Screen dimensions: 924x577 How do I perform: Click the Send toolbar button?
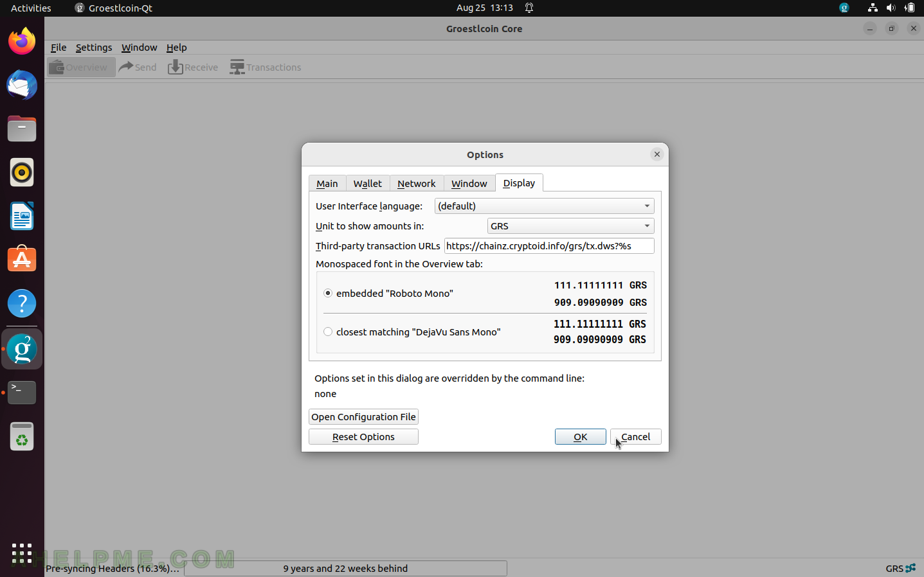[x=138, y=67]
